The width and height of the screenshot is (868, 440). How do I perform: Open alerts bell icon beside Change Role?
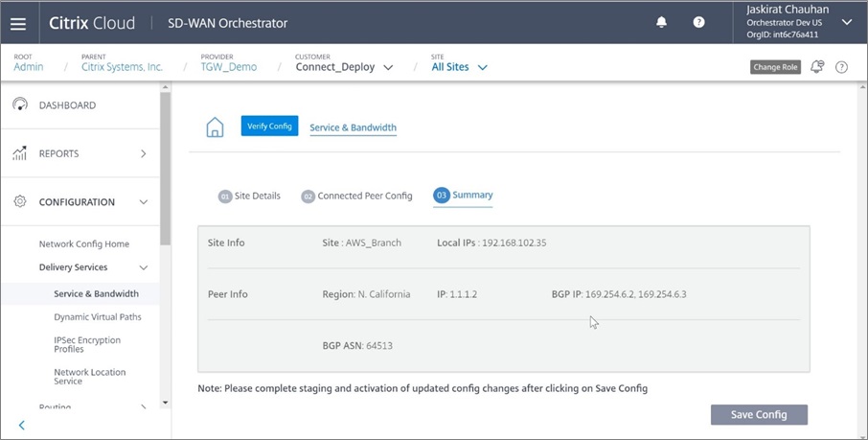[816, 66]
